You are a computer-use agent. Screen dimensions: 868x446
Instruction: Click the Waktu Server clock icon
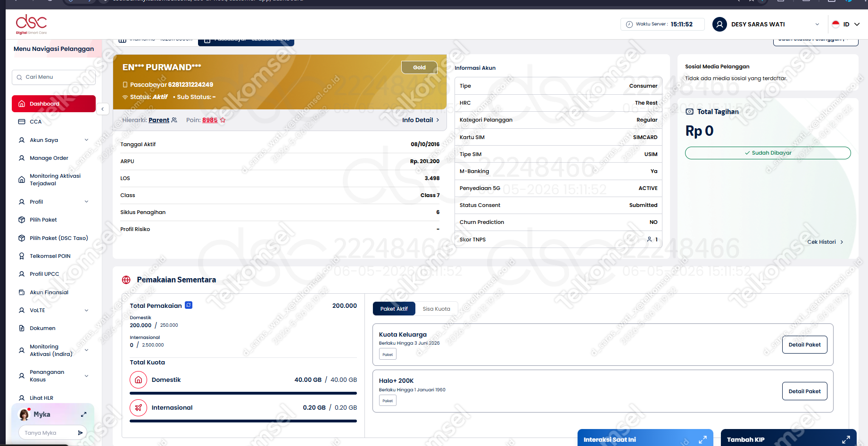point(629,25)
